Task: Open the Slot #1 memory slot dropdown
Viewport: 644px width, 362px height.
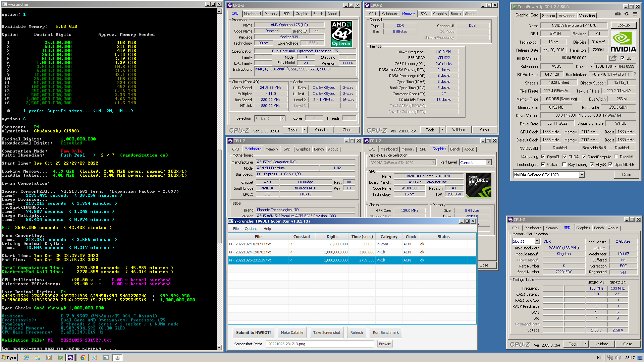Action: point(537,241)
